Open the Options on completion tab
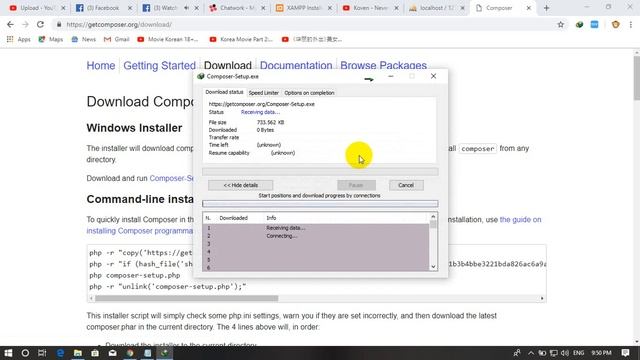Screen dimensions: 640x360 309,93
